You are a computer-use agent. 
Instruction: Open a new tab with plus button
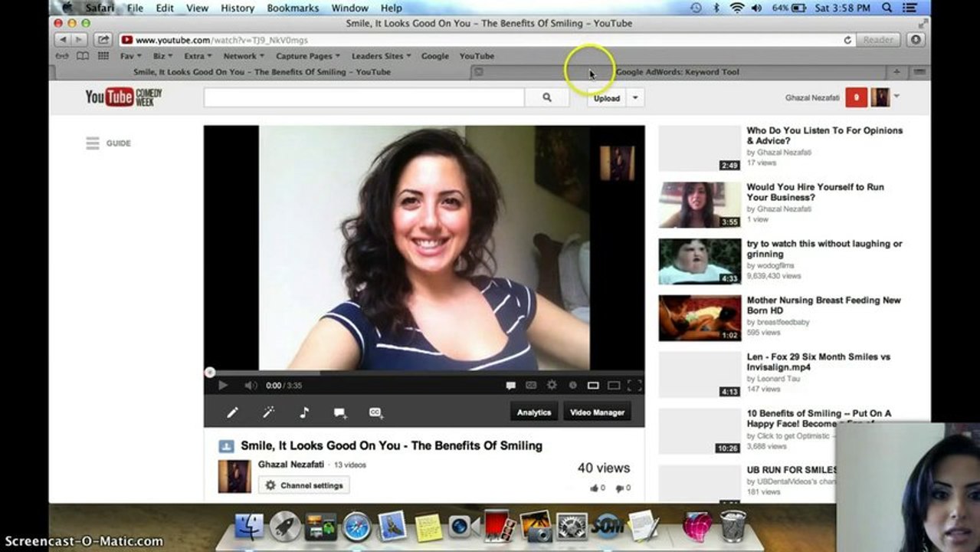(896, 72)
